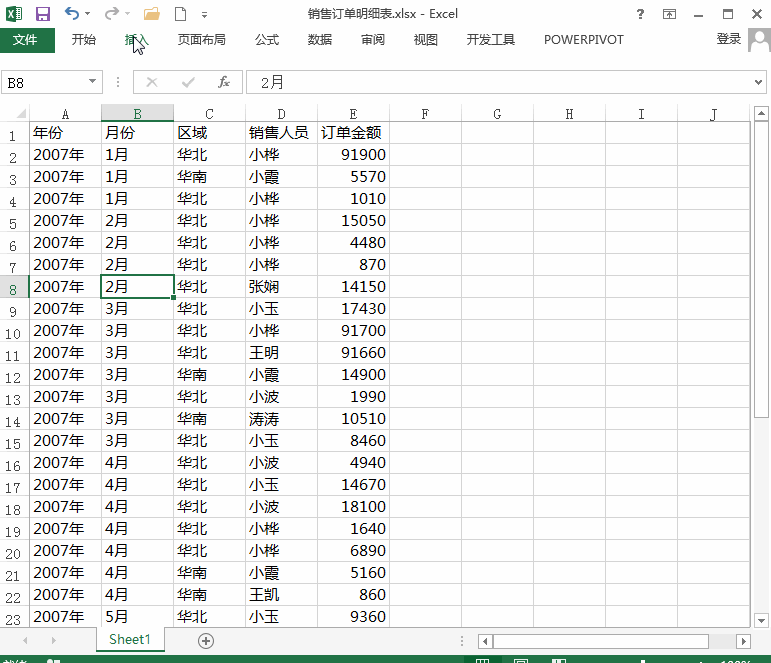Select column E header
Viewport: 771px width, 663px height.
click(353, 114)
